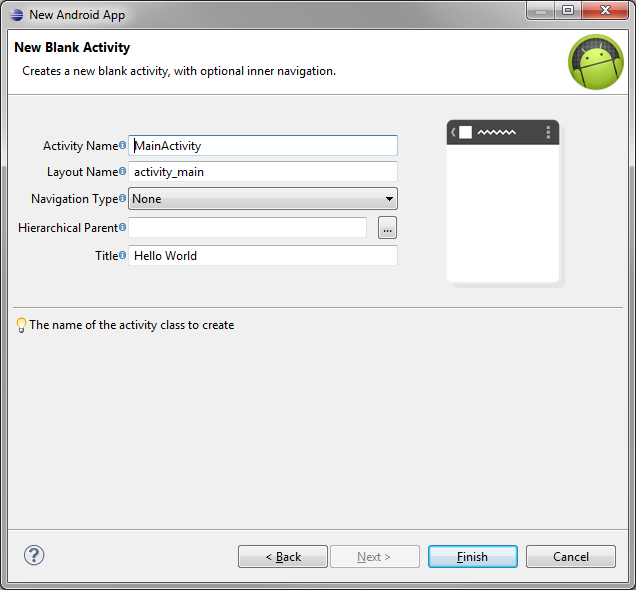The image size is (636, 590).
Task: Click the Hierarchical Parent label
Action: click(68, 228)
